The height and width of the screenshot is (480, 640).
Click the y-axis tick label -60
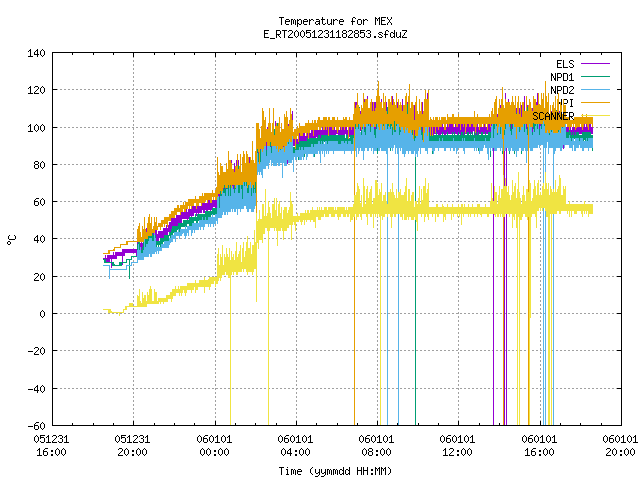pos(36,426)
